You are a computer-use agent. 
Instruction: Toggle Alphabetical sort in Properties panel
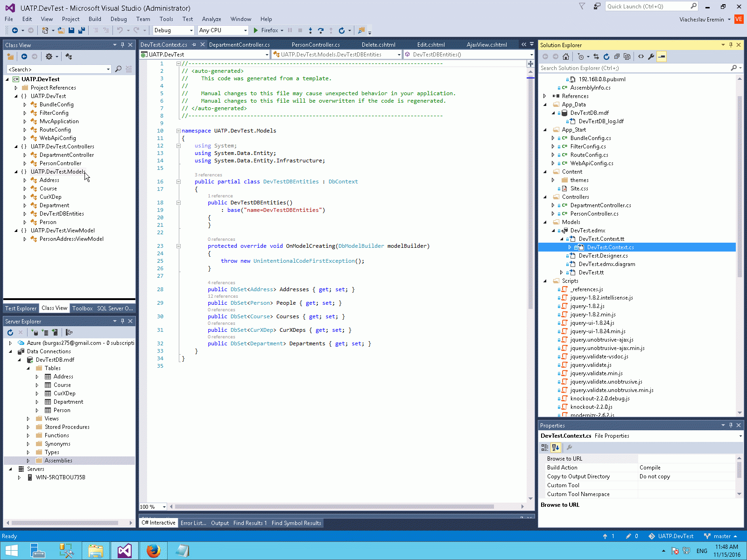pos(556,448)
